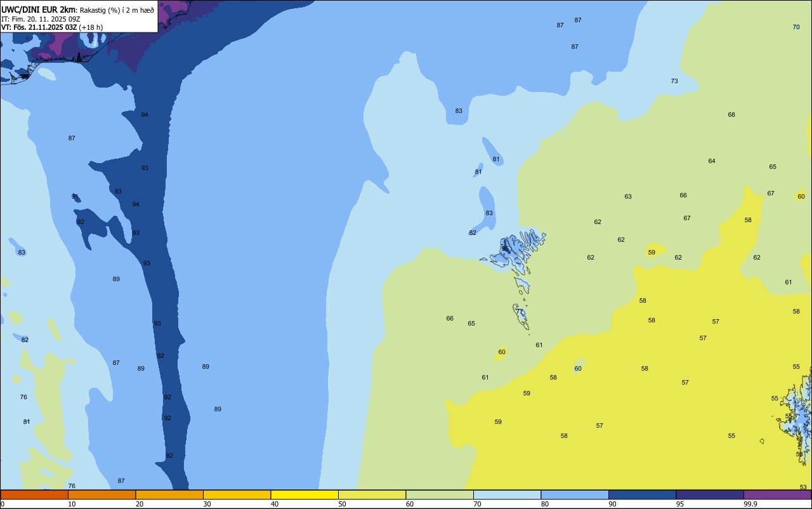Click the legend tick label '40'
812x509 pixels.
pyautogui.click(x=275, y=504)
